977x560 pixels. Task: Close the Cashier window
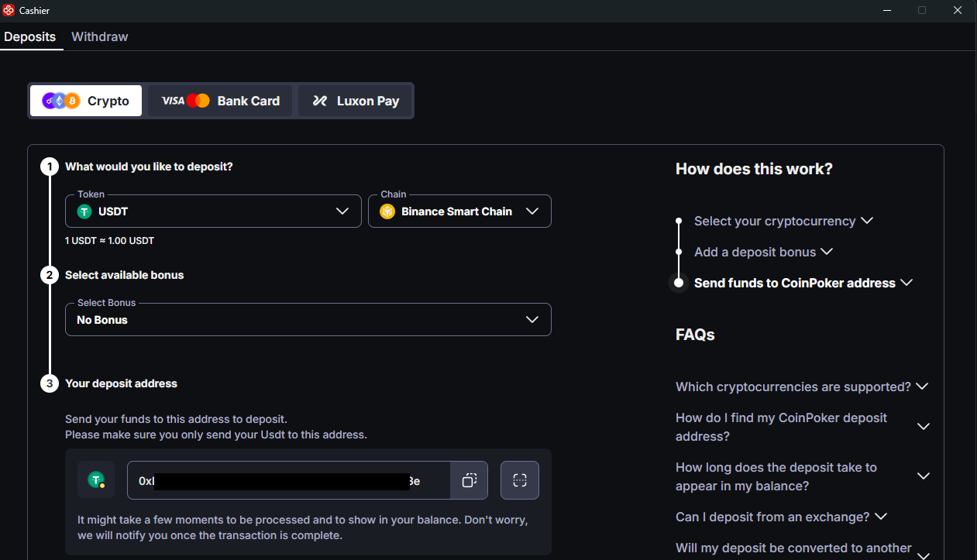(x=958, y=10)
